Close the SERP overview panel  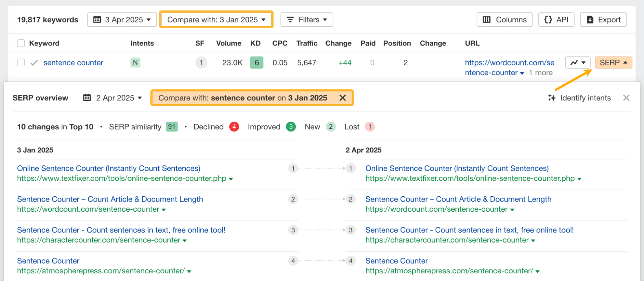pos(626,98)
